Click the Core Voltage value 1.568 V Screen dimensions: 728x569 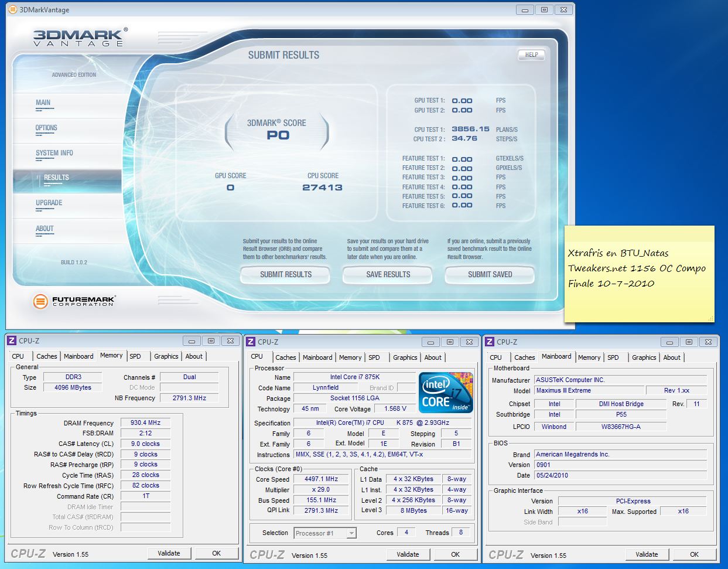pos(395,408)
